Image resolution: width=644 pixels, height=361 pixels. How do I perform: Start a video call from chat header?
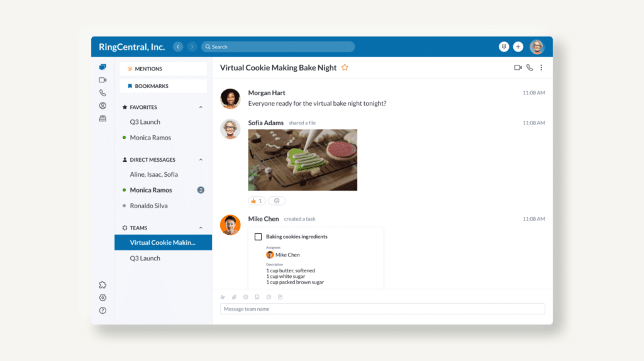coord(518,67)
